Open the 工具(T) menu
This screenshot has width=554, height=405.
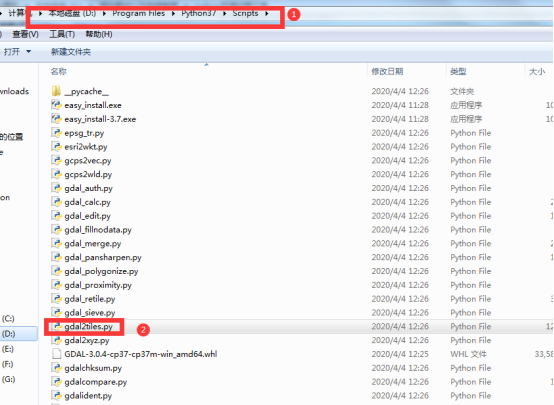click(62, 34)
